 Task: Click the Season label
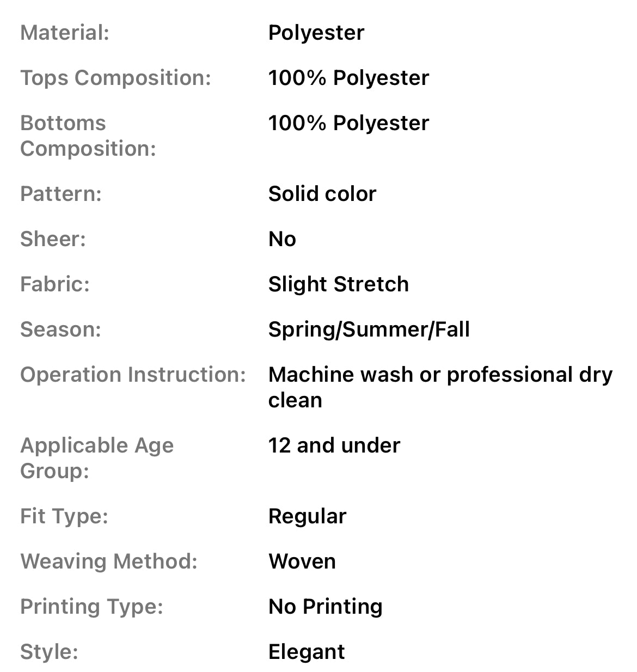pos(60,329)
